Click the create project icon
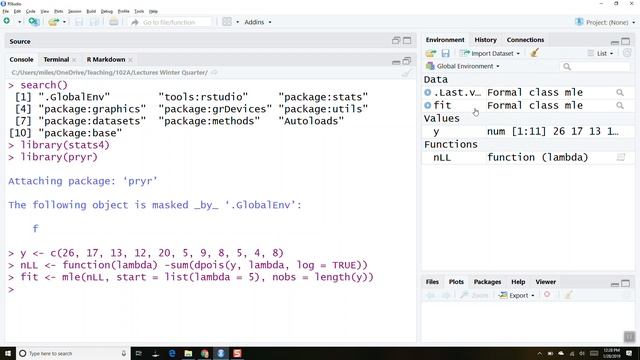The width and height of the screenshot is (640, 360). point(34,22)
